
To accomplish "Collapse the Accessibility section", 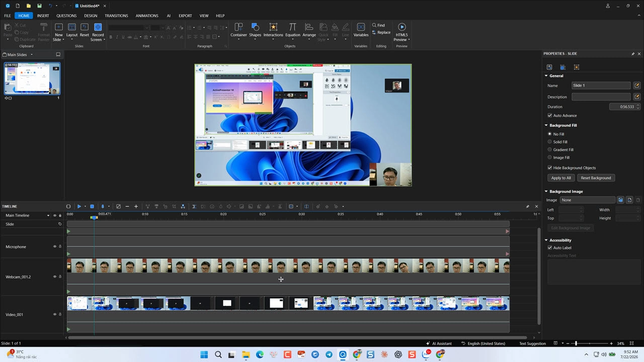I will 546,240.
